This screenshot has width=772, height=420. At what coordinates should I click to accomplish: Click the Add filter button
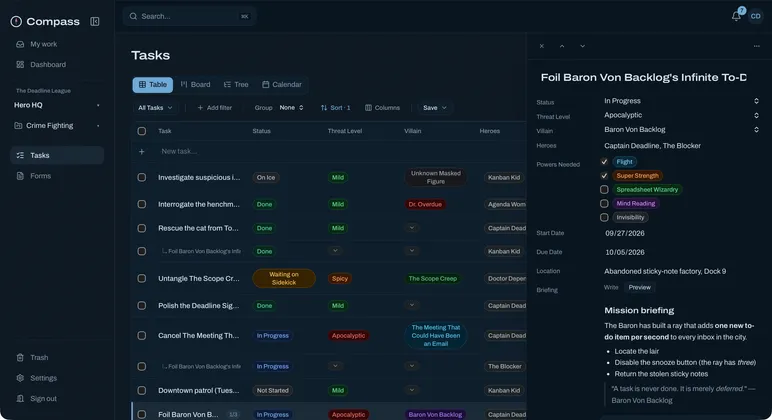pyautogui.click(x=215, y=108)
